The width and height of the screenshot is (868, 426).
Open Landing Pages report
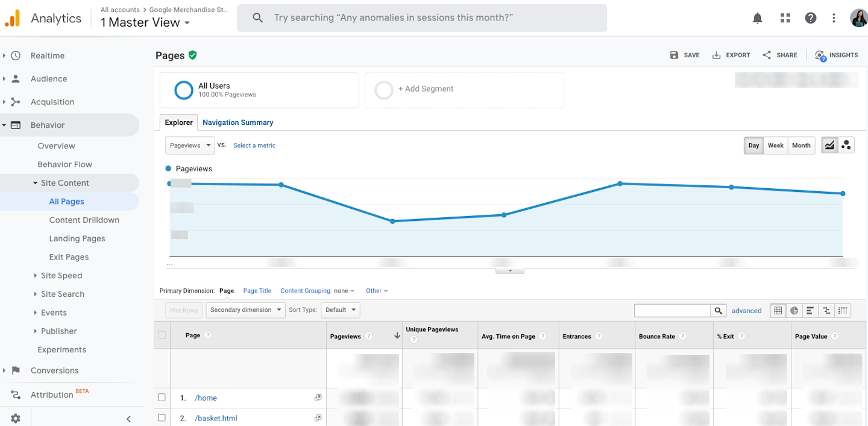pos(77,239)
